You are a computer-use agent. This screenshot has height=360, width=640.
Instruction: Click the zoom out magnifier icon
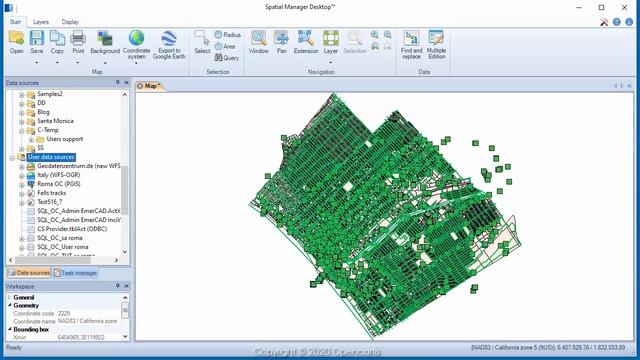click(x=387, y=35)
